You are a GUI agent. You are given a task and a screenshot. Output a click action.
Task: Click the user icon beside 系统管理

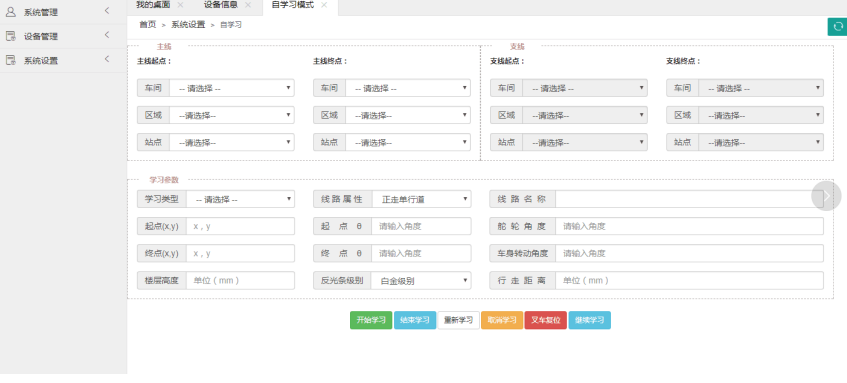pos(10,12)
